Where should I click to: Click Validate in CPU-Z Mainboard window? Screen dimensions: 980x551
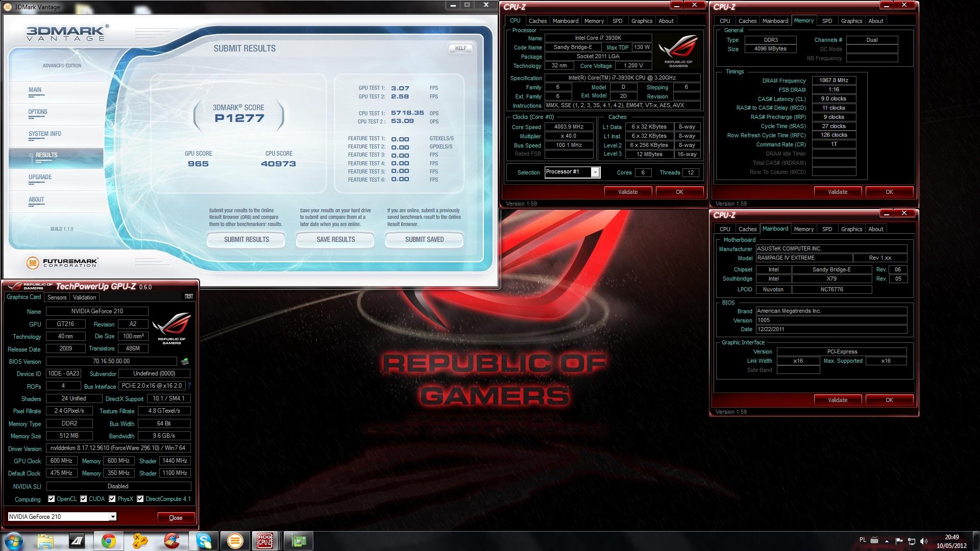click(838, 400)
